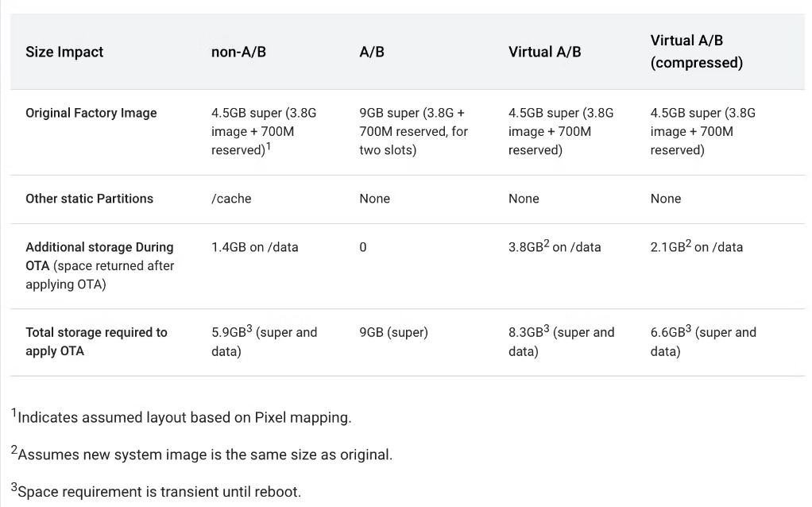This screenshot has width=812, height=507.
Task: Click the 'Original Factory Image' row label
Action: (x=91, y=113)
